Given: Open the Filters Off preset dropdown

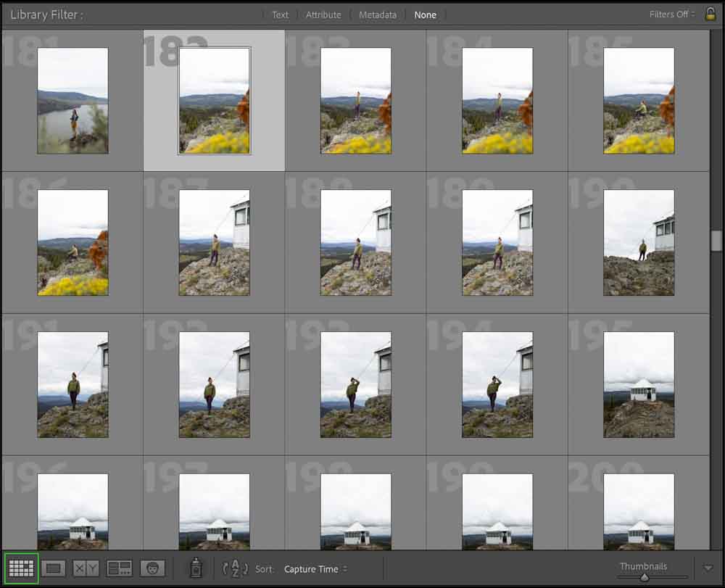Looking at the screenshot, I should [x=671, y=15].
